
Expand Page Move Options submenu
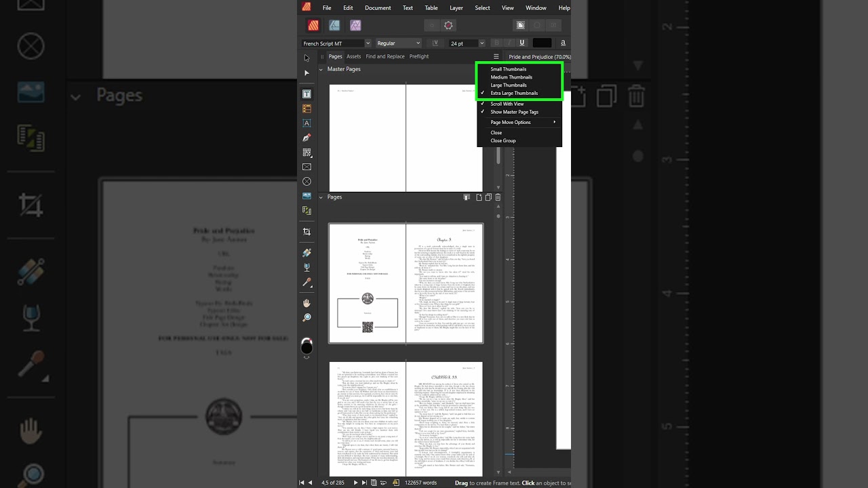point(519,122)
